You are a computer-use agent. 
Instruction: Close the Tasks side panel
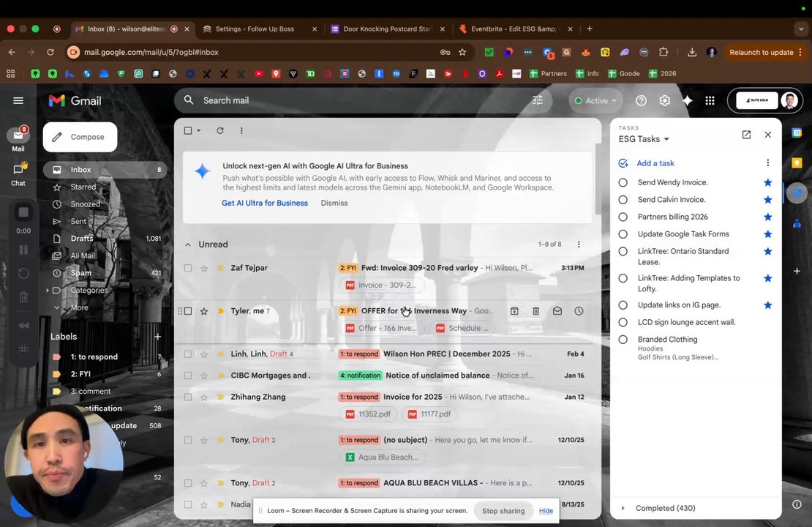click(768, 135)
